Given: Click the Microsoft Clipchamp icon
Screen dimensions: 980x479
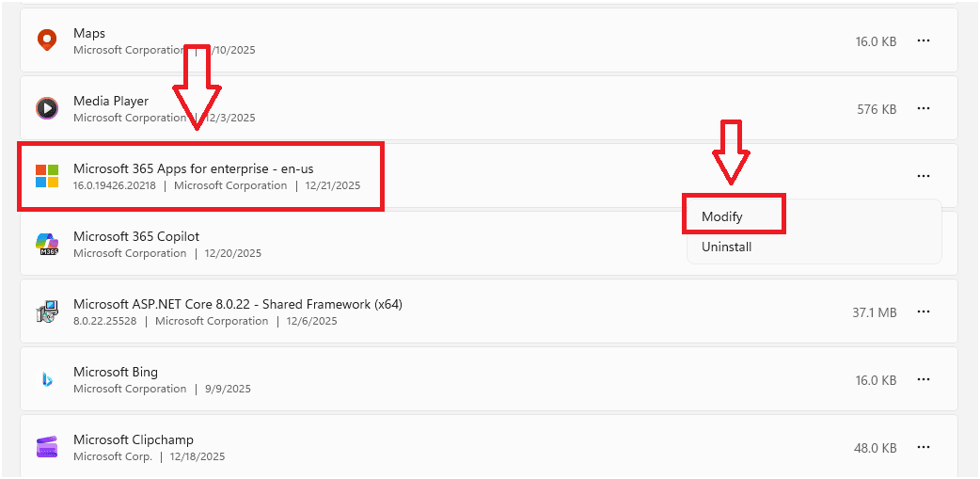Looking at the screenshot, I should tap(47, 447).
